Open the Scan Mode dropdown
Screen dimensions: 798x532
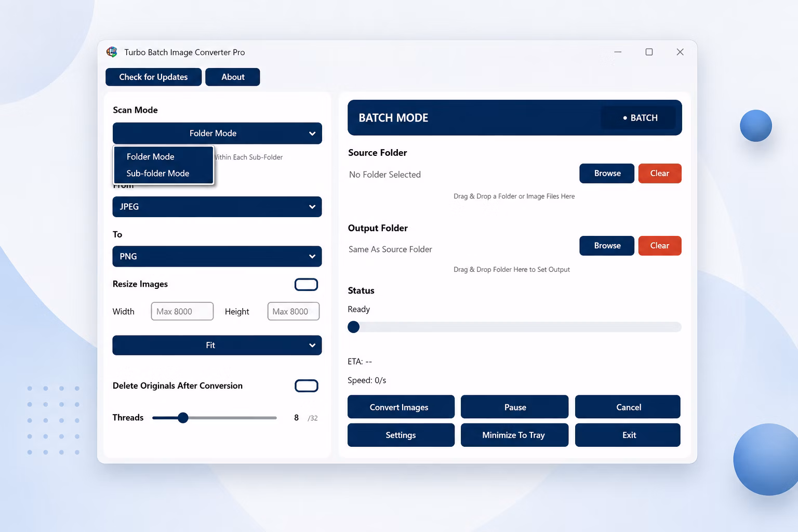pyautogui.click(x=217, y=134)
